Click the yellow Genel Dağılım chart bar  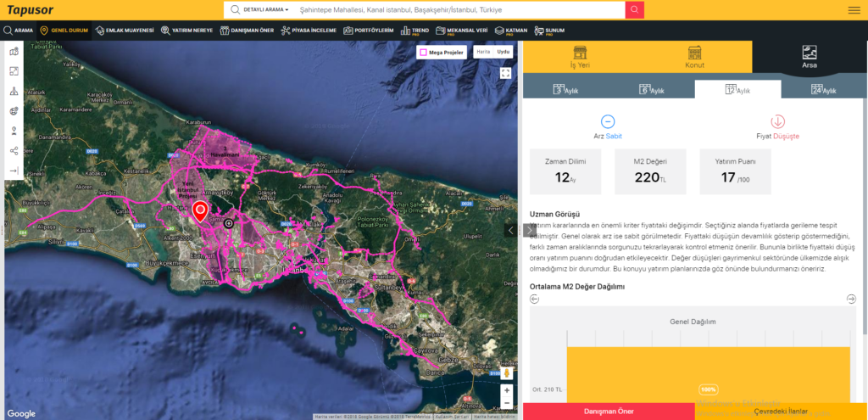[708, 373]
